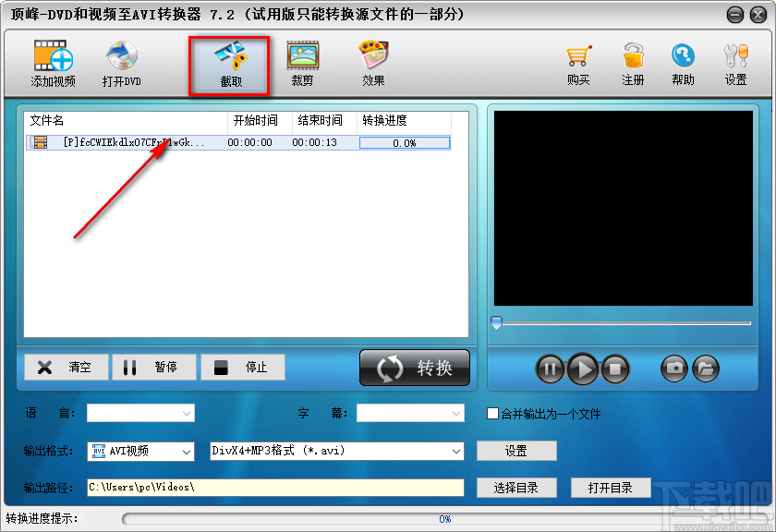Open the AVI视频 output format dropdown
This screenshot has height=532, width=776.
[140, 452]
